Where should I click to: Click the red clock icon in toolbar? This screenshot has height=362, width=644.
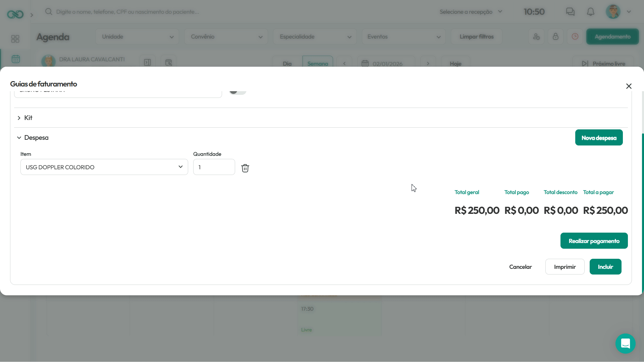[x=575, y=37]
